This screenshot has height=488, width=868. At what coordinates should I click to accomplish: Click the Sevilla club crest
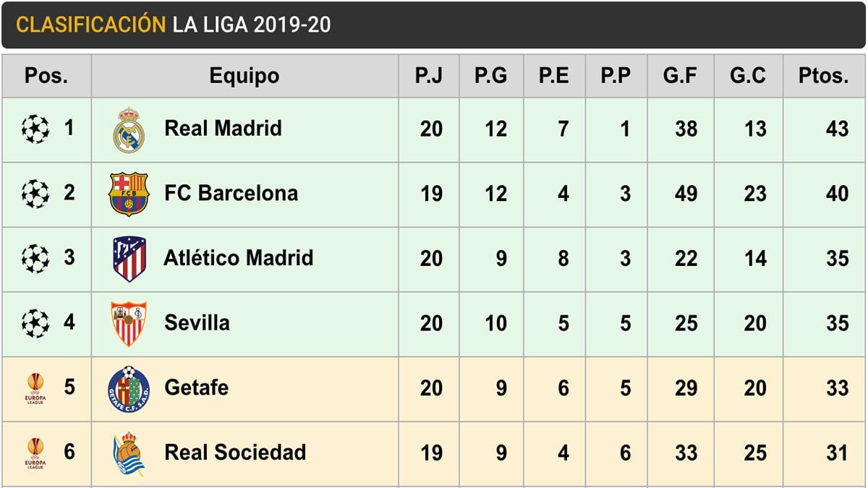[x=129, y=323]
